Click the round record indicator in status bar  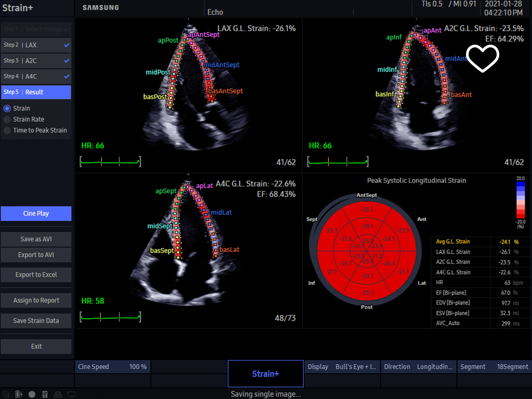[32, 394]
